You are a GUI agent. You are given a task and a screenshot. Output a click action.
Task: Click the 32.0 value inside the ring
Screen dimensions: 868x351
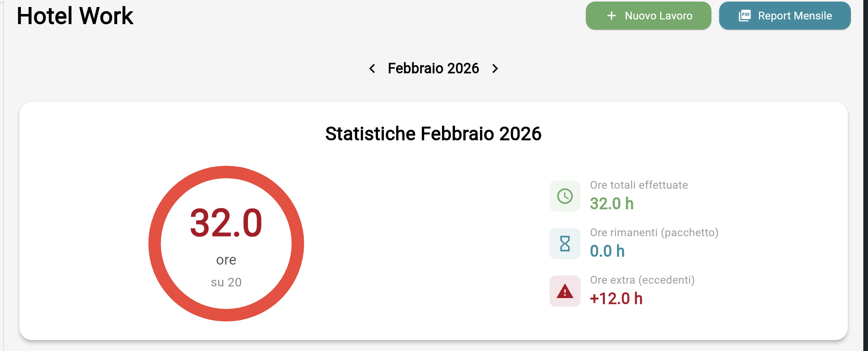click(x=226, y=223)
